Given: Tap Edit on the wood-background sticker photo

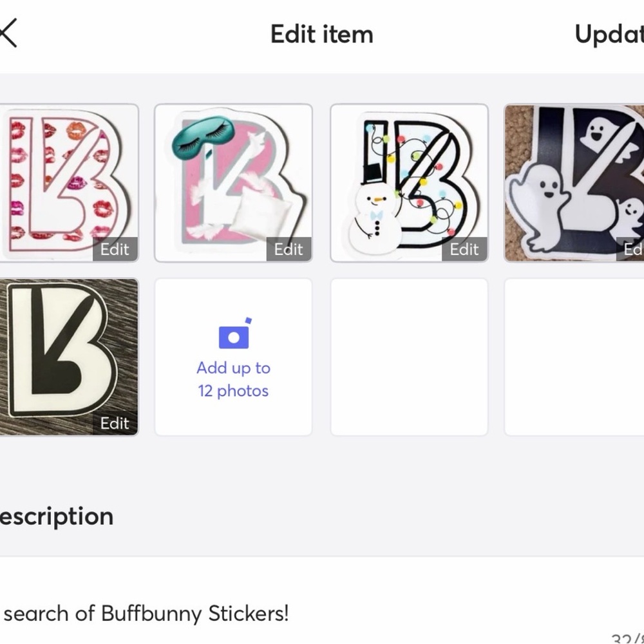Looking at the screenshot, I should click(x=114, y=423).
